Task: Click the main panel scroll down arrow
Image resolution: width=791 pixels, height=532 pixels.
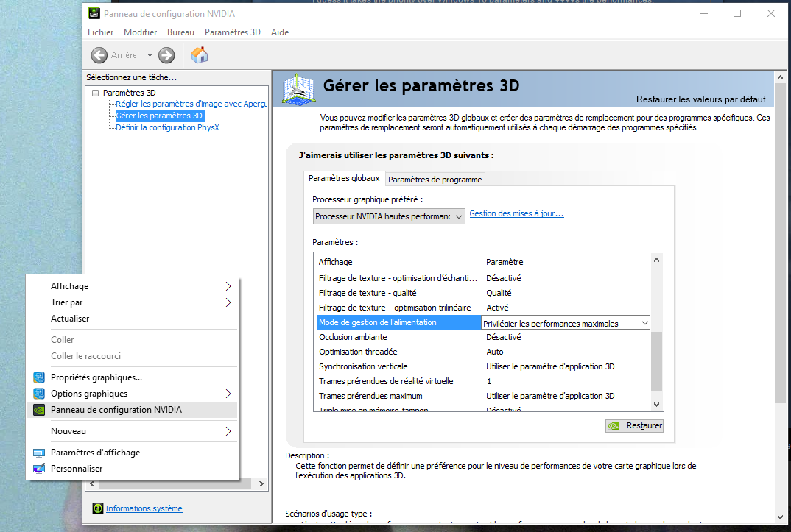Action: click(x=780, y=517)
